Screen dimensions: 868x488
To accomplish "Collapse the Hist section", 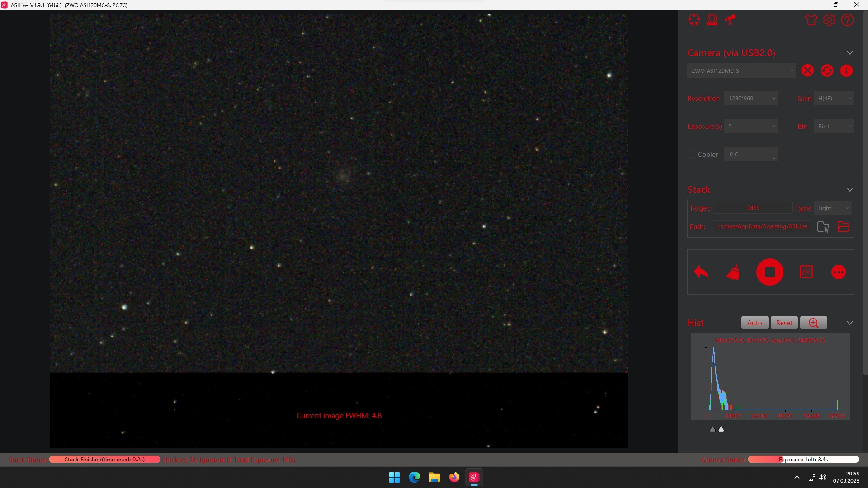I will pyautogui.click(x=850, y=323).
